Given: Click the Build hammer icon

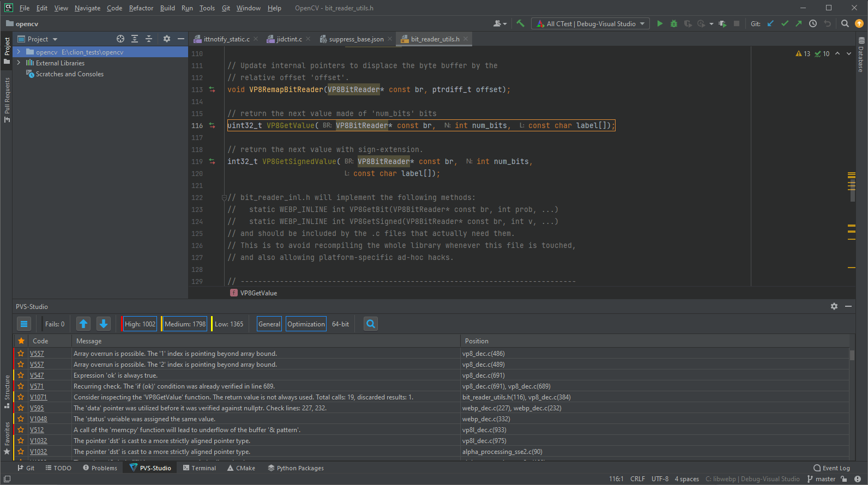Looking at the screenshot, I should click(x=520, y=23).
